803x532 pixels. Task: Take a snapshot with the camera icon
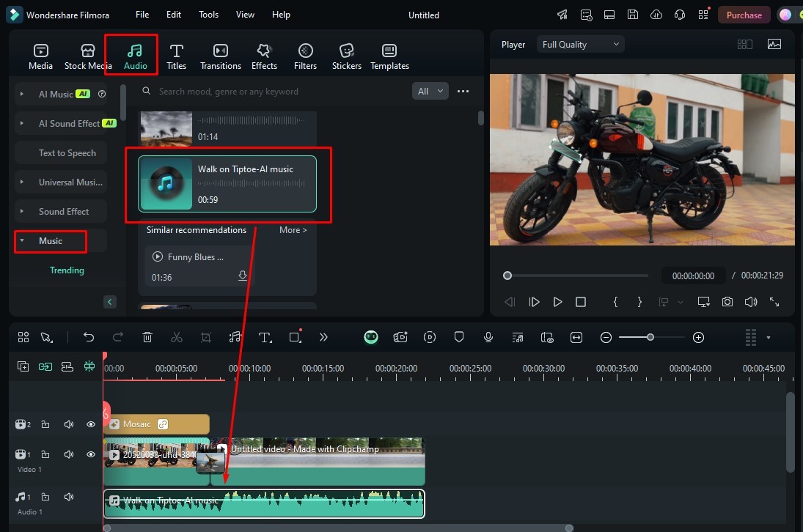pyautogui.click(x=727, y=302)
